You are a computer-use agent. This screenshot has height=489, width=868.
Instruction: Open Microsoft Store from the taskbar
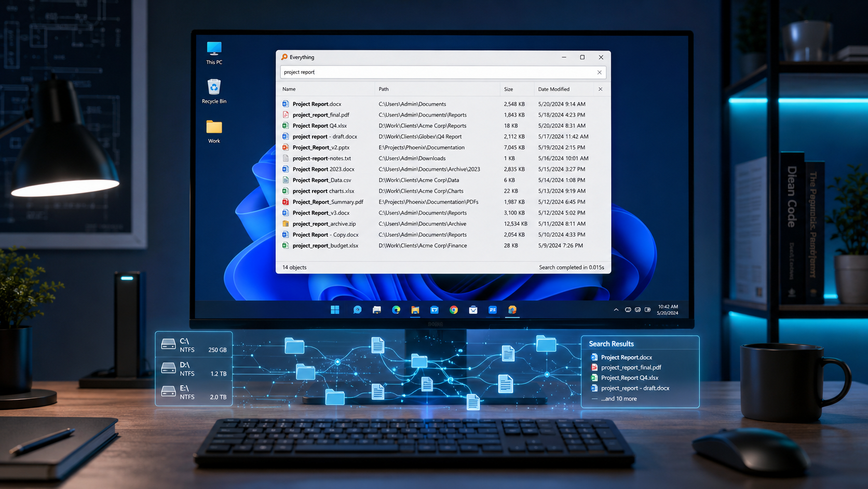[435, 310]
